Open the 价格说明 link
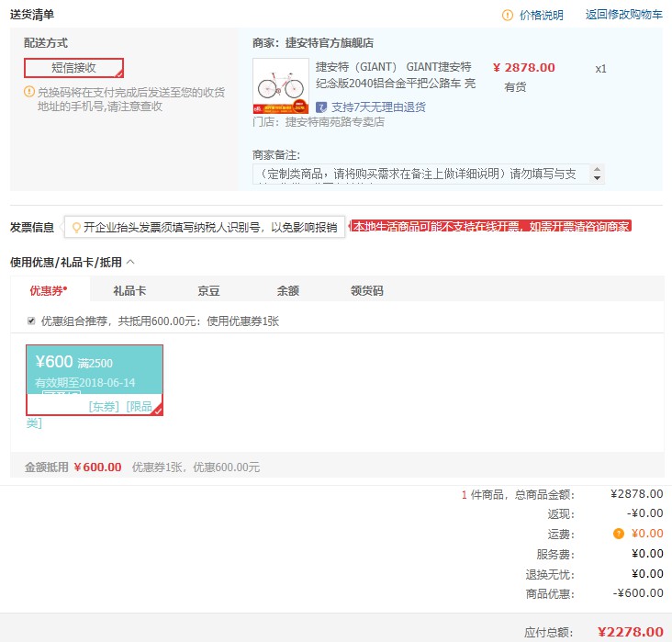The image size is (672, 642). [x=542, y=16]
